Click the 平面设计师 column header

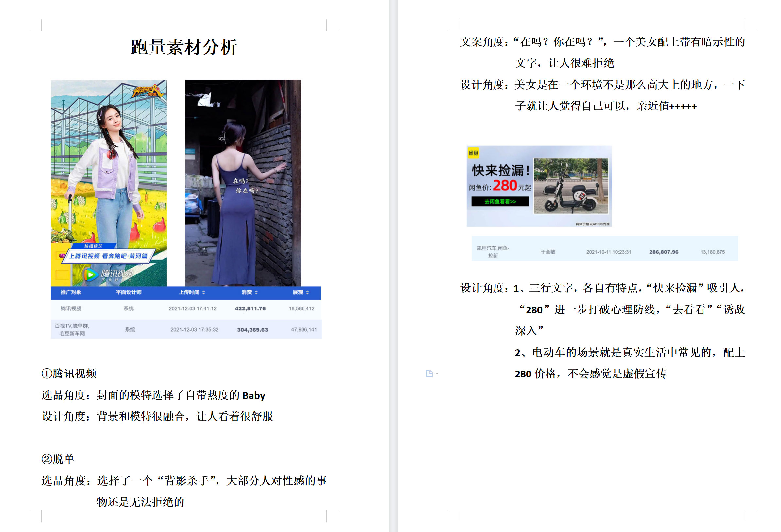(129, 292)
